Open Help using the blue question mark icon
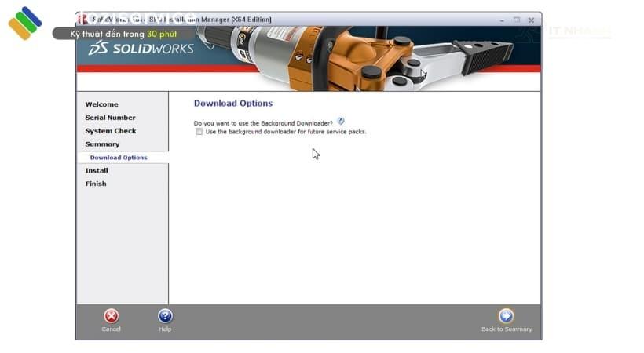Image resolution: width=644 pixels, height=353 pixels. coord(165,316)
